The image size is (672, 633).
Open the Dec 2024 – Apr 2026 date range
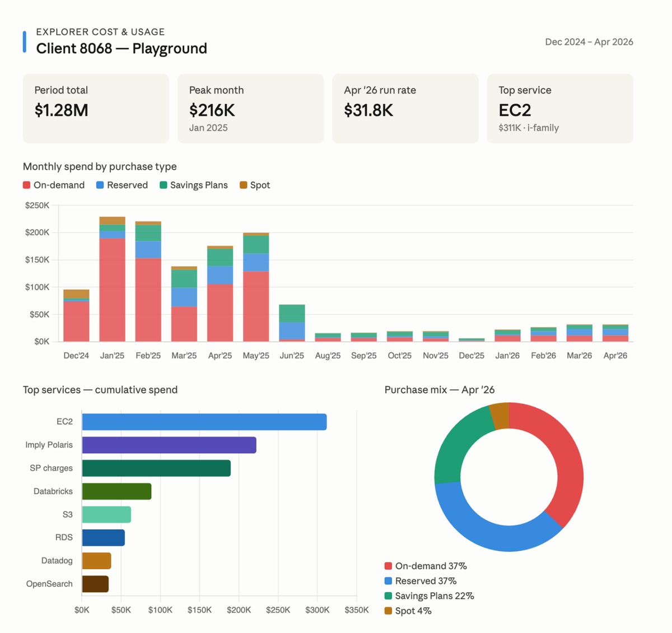(x=589, y=42)
